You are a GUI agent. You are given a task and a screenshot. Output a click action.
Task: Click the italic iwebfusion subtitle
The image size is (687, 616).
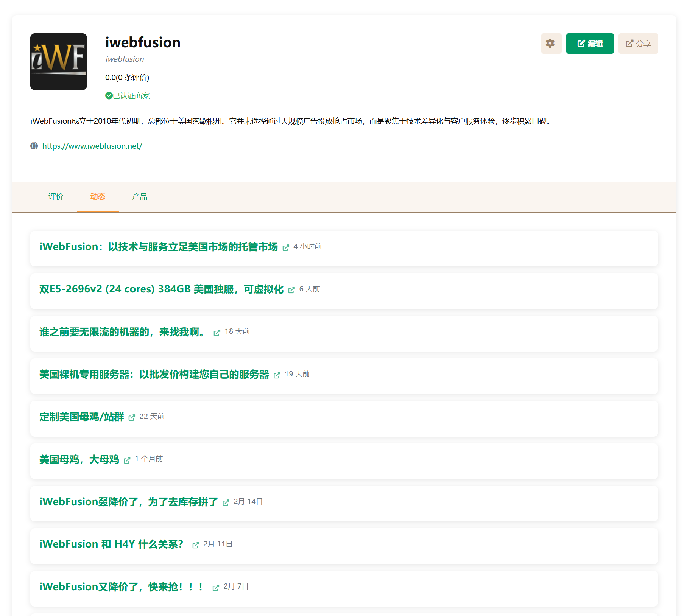tap(125, 59)
